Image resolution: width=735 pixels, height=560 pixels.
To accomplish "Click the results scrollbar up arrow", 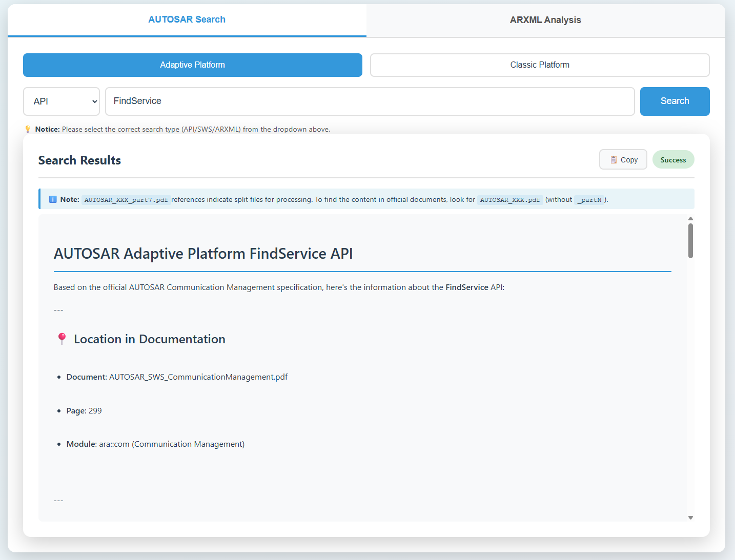I will click(690, 219).
